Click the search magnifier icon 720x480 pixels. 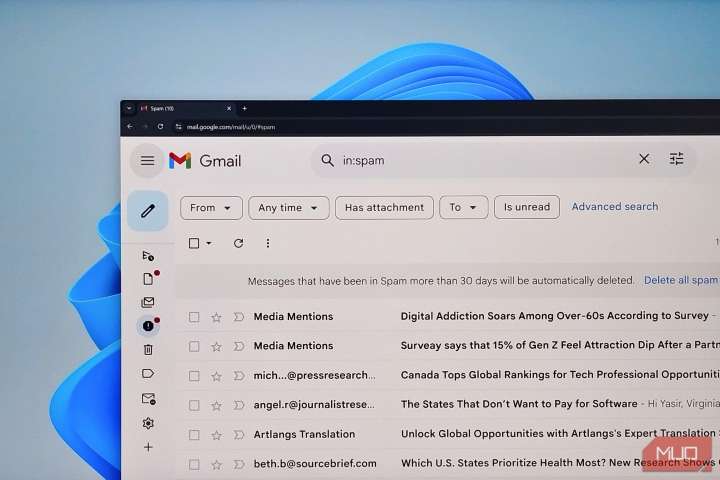[327, 160]
